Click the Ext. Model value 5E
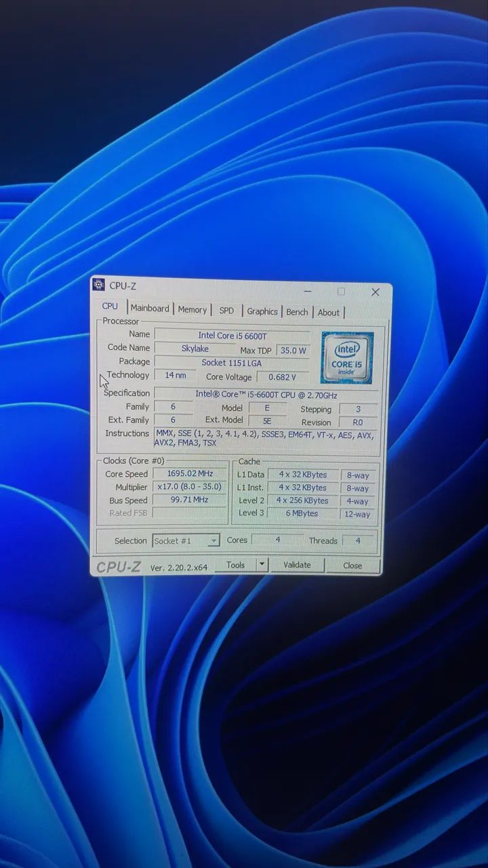The height and width of the screenshot is (868, 488). [267, 420]
